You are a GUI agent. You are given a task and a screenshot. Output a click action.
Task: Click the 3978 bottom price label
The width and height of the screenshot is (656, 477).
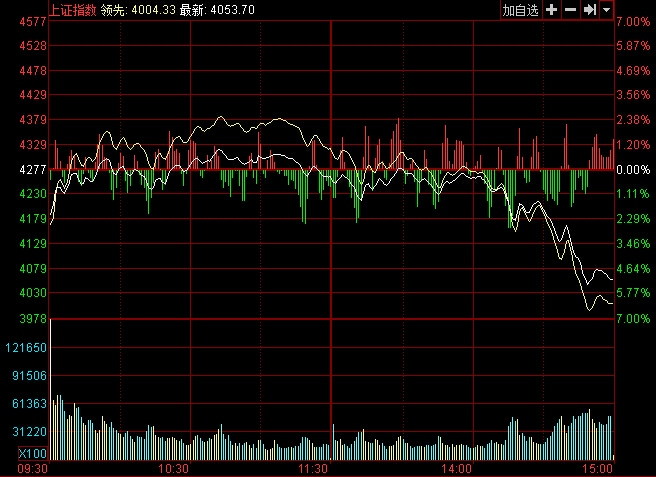[x=33, y=318]
